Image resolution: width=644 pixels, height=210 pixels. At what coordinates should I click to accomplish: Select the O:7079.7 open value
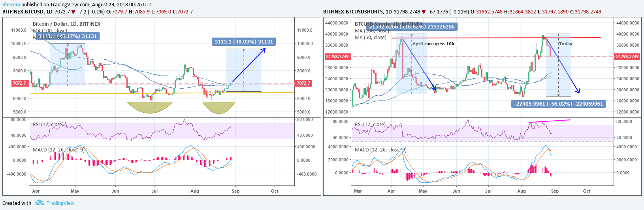click(117, 11)
